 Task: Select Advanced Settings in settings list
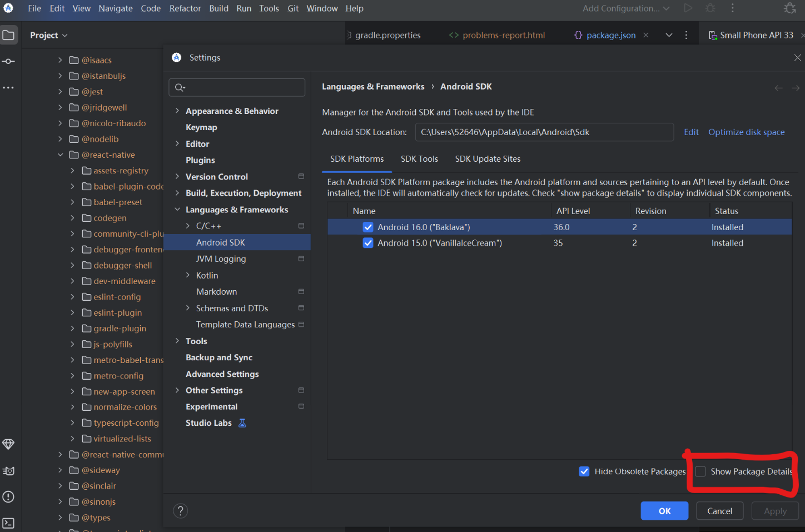click(x=222, y=374)
